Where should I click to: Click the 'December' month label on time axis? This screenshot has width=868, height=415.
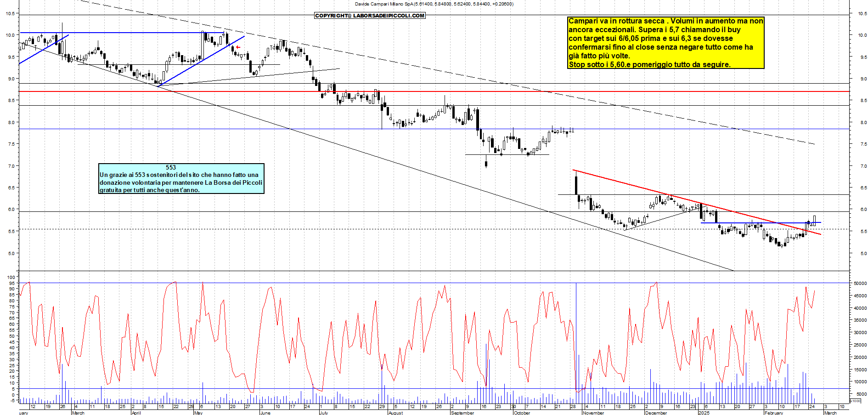pyautogui.click(x=656, y=413)
